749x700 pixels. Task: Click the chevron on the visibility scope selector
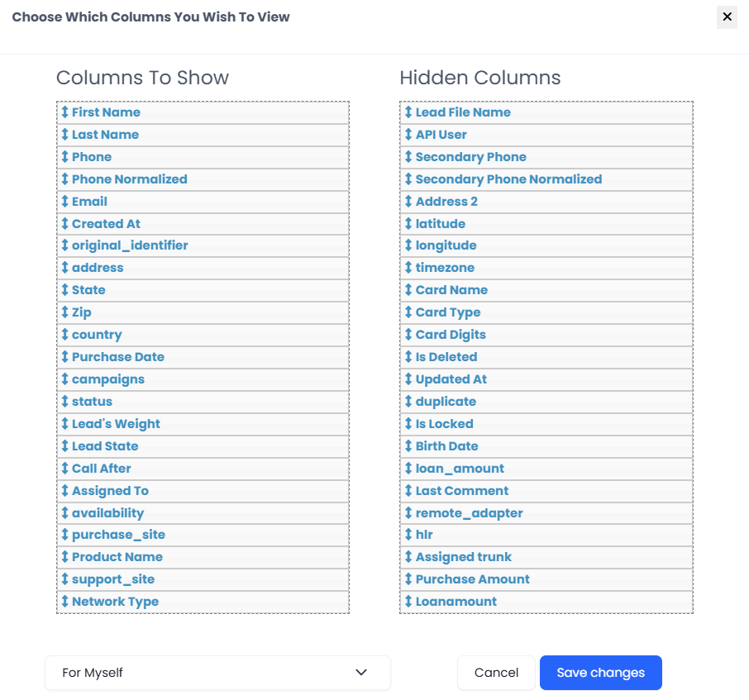click(361, 673)
